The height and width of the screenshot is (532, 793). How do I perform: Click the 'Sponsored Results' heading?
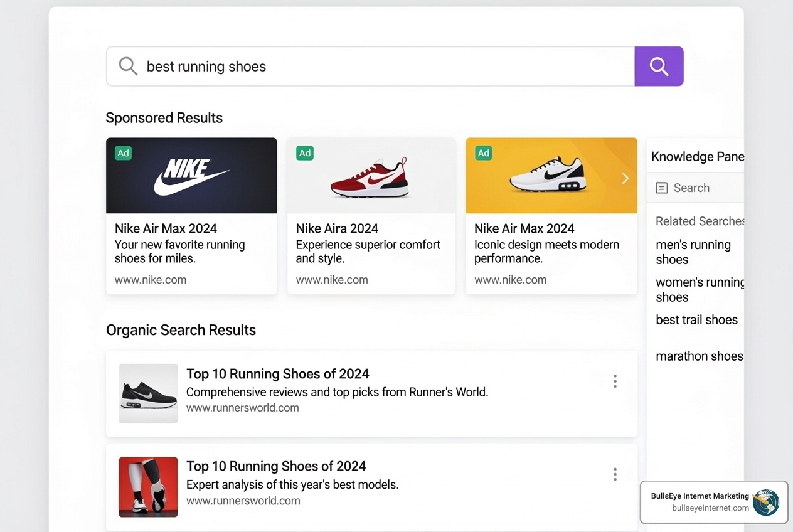164,118
